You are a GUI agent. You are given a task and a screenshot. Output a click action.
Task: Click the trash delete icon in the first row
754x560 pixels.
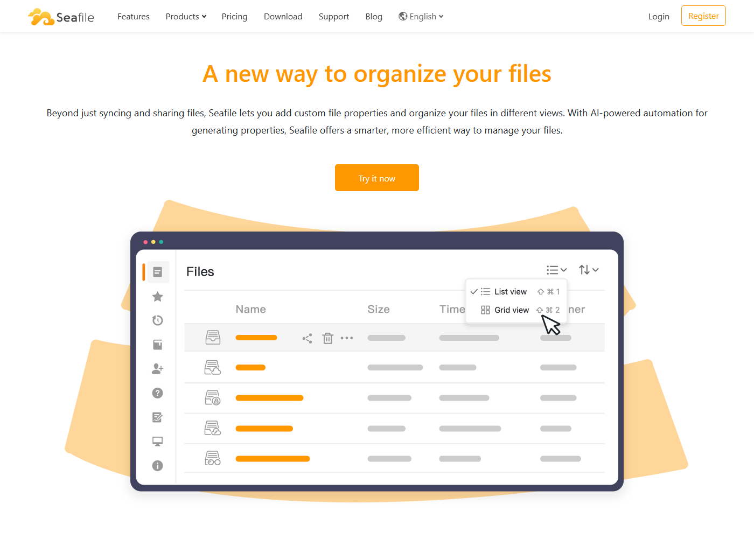click(x=327, y=338)
